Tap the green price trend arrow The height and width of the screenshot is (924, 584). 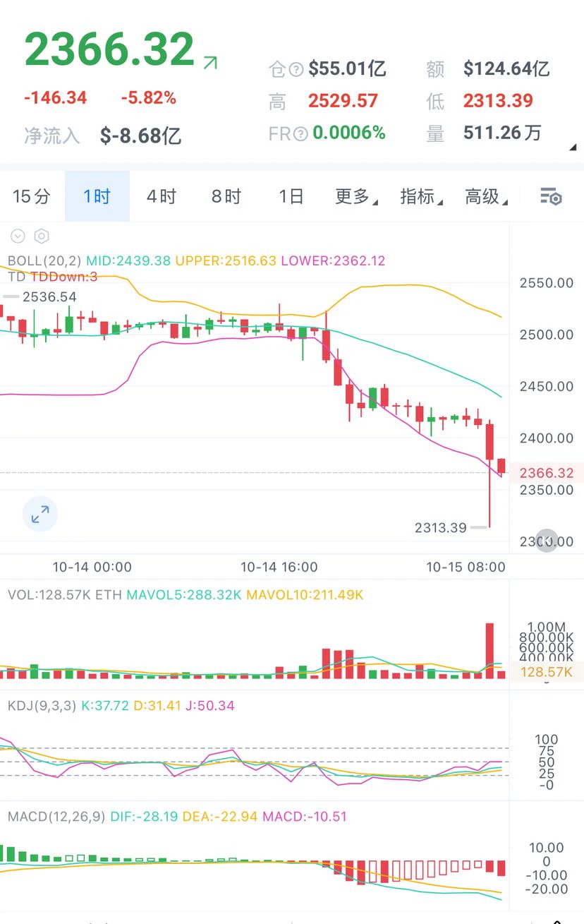coord(209,63)
